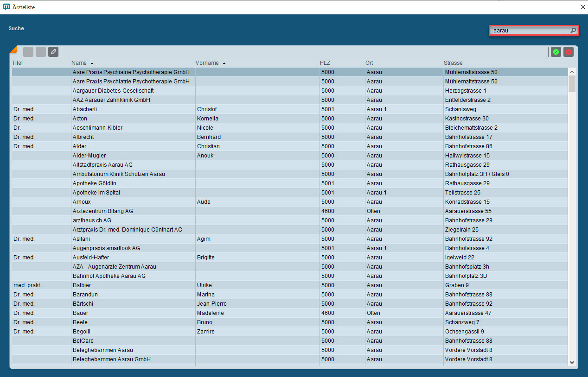Screen dimensions: 588x377
Task: Click the Strasse column header
Action: coord(453,63)
